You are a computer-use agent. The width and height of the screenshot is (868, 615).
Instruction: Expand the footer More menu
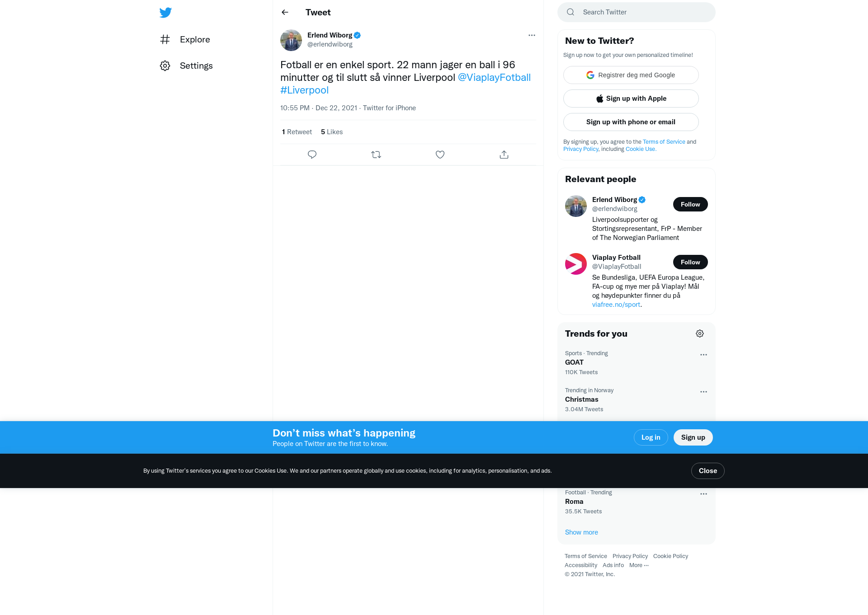tap(639, 565)
